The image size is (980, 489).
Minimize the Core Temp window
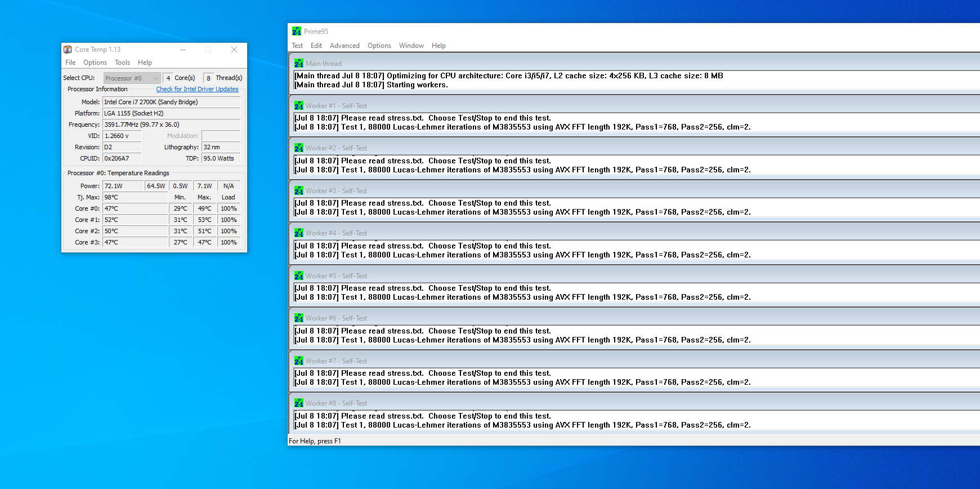(183, 50)
